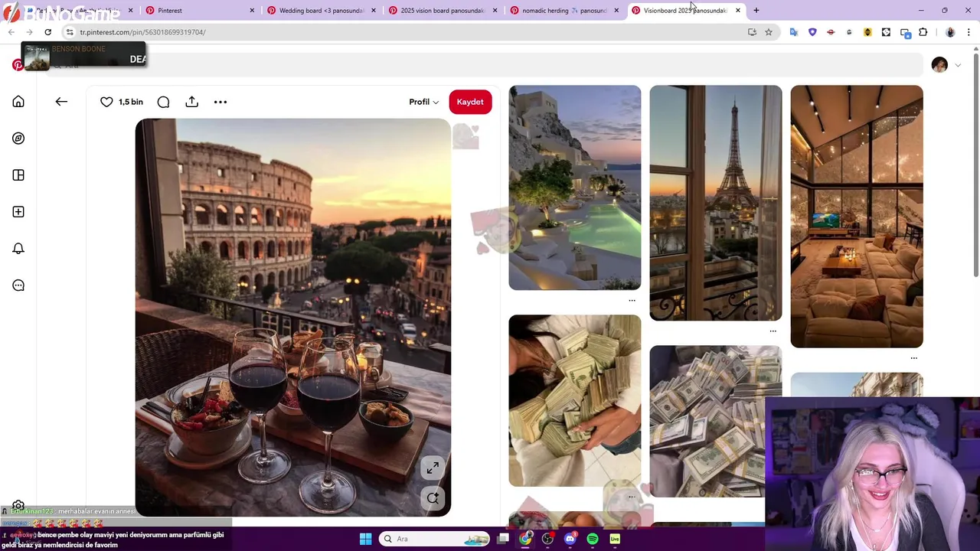Open more options under the Eiffel Tower pin
Image resolution: width=980 pixels, height=551 pixels.
coord(773,331)
